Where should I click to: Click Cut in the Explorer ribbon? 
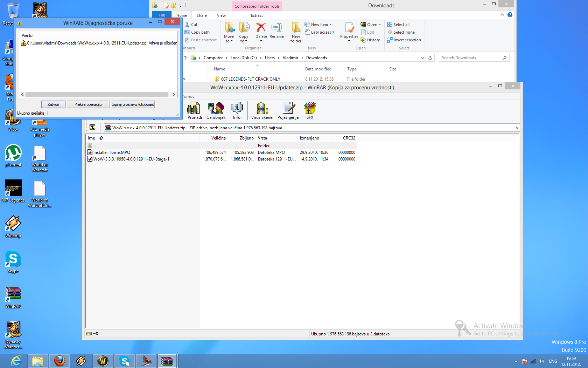(x=191, y=25)
